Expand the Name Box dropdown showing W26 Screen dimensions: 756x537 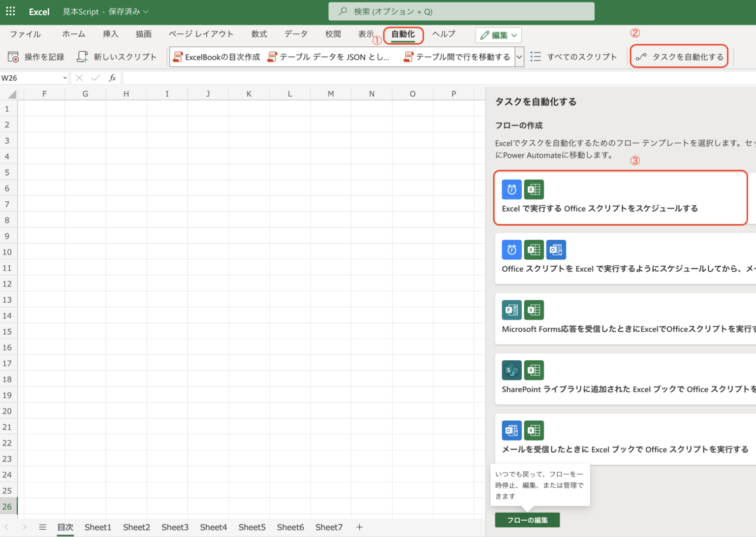[x=64, y=78]
